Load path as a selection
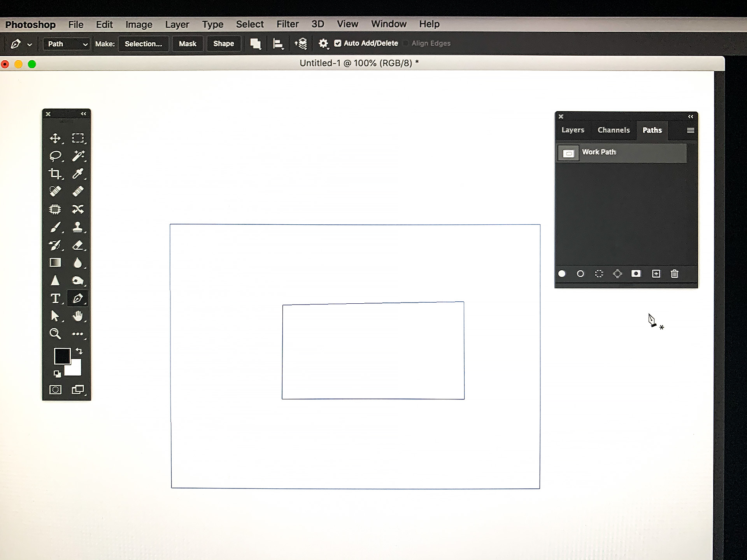This screenshot has height=560, width=747. coord(599,274)
